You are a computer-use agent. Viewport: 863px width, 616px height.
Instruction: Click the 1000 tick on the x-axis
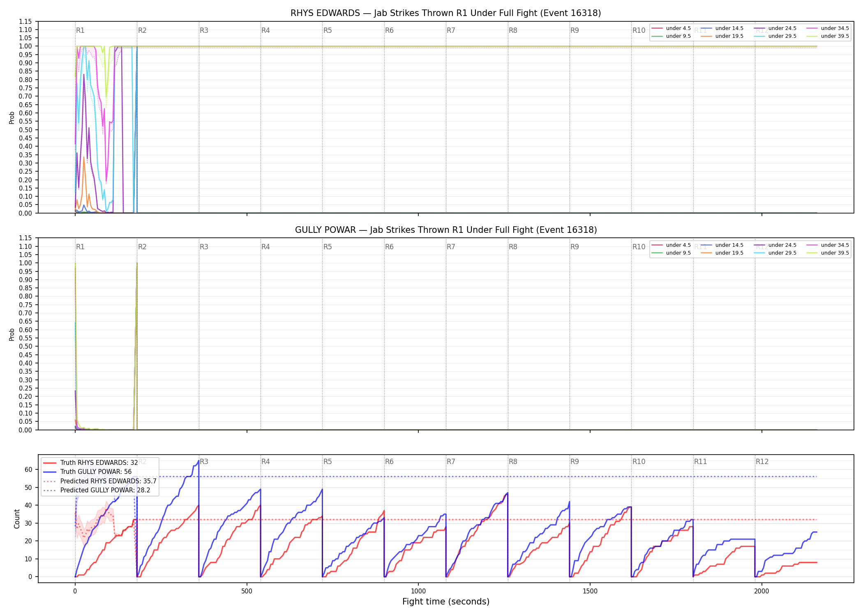point(418,591)
